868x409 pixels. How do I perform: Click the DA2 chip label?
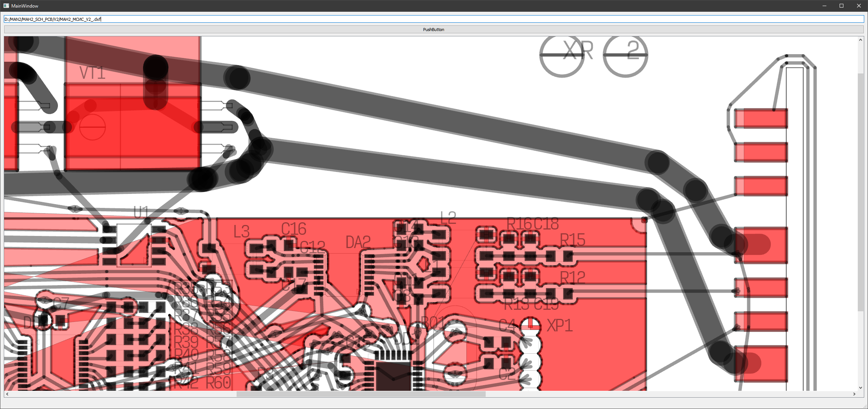click(x=358, y=242)
